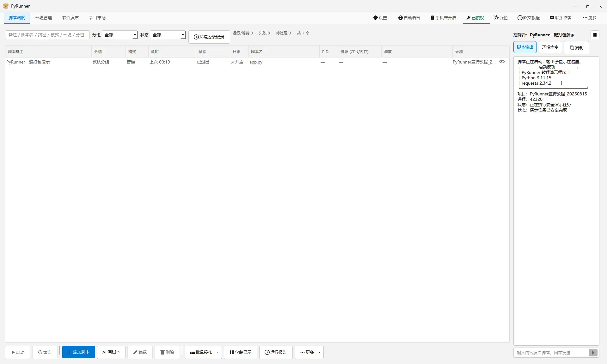Image resolution: width=607 pixels, height=364 pixels.
Task: Sort by the 状态 column header
Action: [213, 52]
